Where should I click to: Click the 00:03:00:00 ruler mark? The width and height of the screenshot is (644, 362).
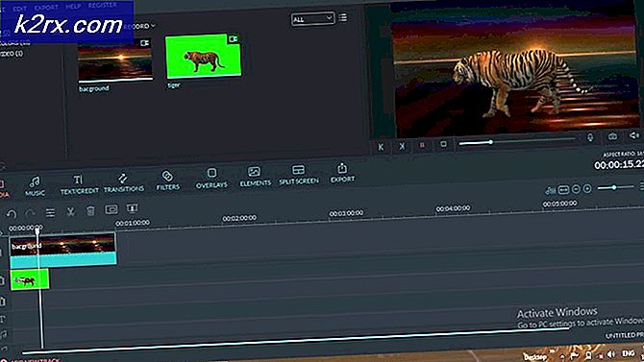coord(346,213)
